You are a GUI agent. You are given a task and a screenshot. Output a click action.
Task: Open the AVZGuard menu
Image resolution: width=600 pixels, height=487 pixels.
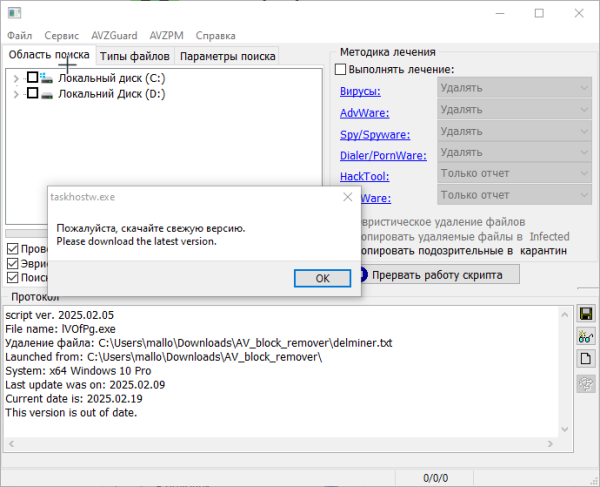click(x=114, y=36)
